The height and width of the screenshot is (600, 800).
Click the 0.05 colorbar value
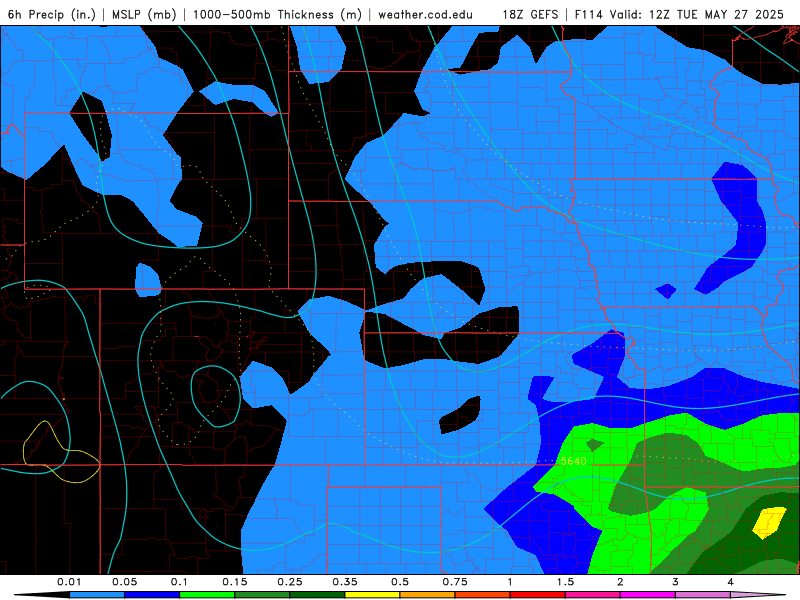click(x=124, y=582)
